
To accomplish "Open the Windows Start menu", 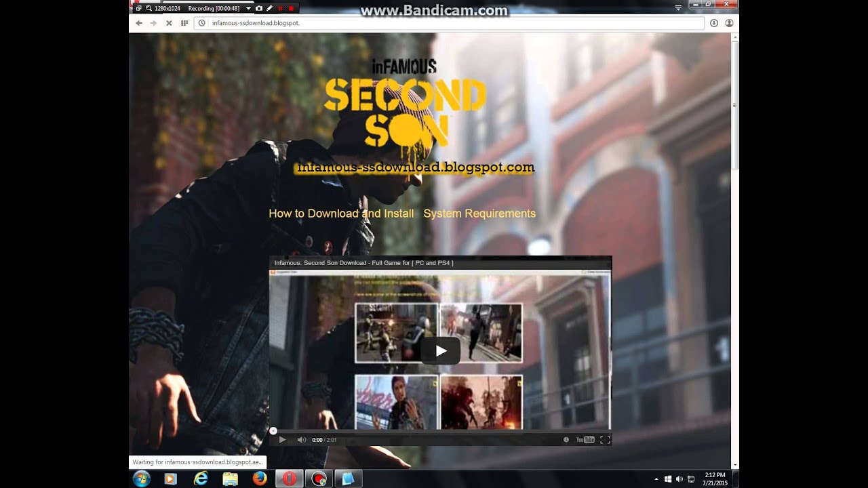I will point(142,479).
